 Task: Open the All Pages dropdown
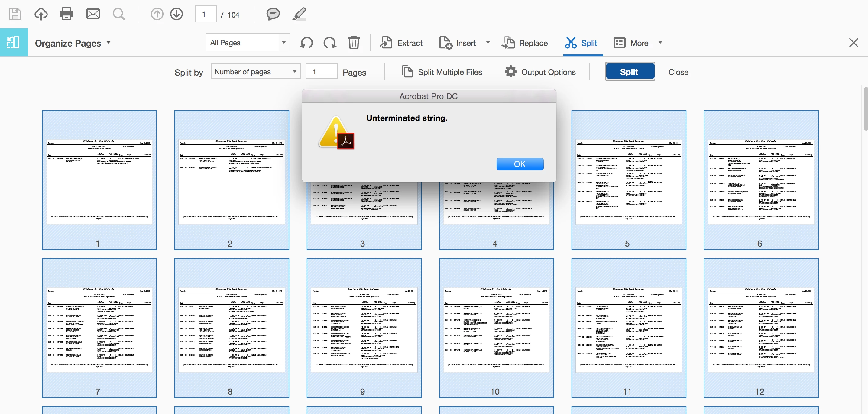(248, 43)
